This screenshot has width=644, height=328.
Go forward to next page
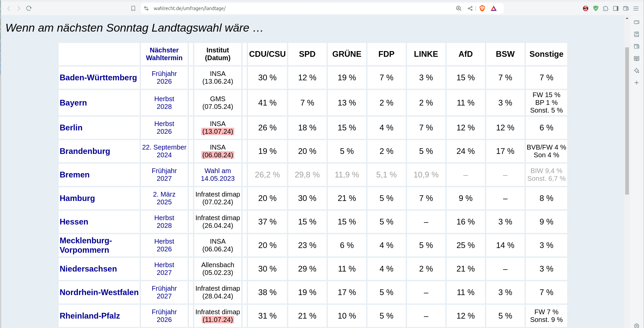[x=19, y=8]
